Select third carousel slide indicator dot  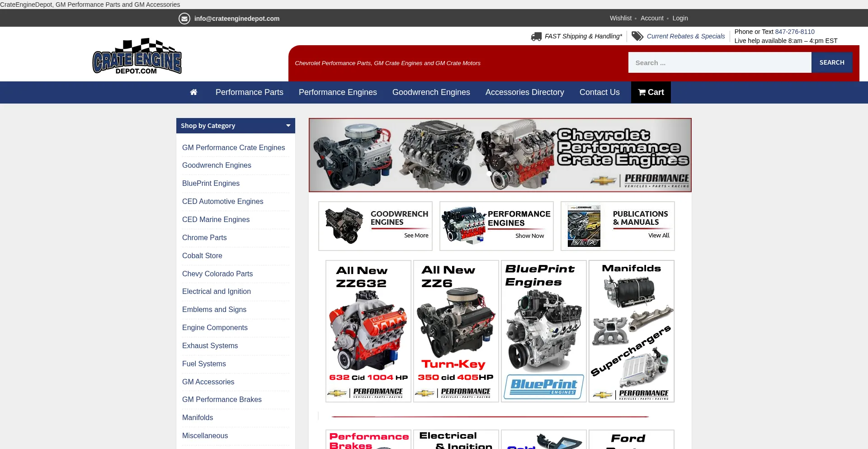(x=503, y=174)
